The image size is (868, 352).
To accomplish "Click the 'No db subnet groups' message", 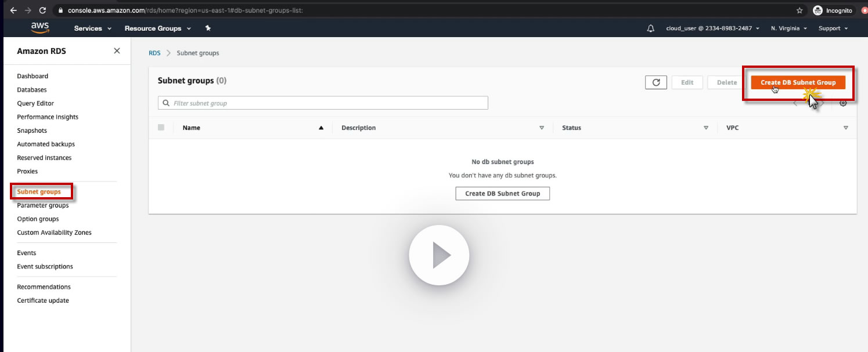I will [503, 162].
